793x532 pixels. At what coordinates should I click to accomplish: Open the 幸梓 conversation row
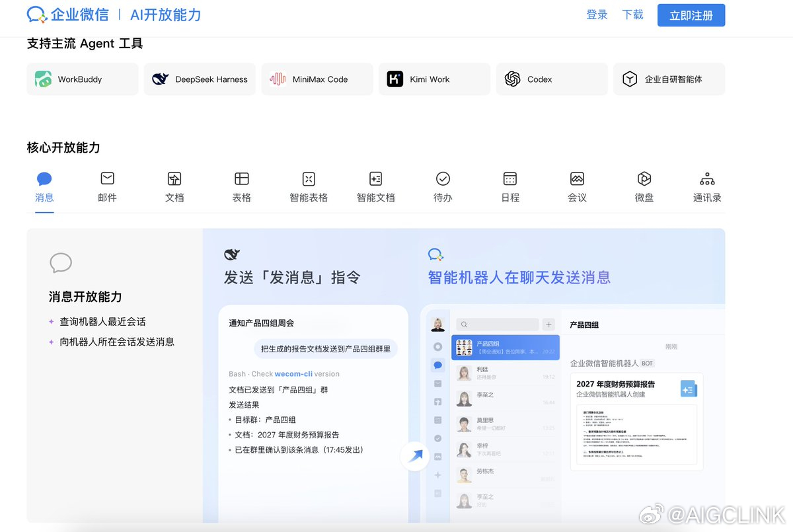coord(506,449)
